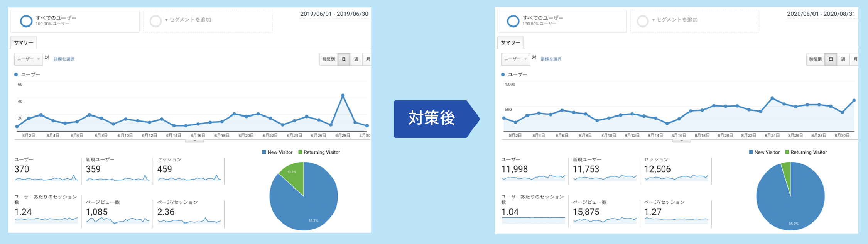Open the ユーザー metric dropdown in the right report
The height and width of the screenshot is (244, 868).
click(x=515, y=59)
